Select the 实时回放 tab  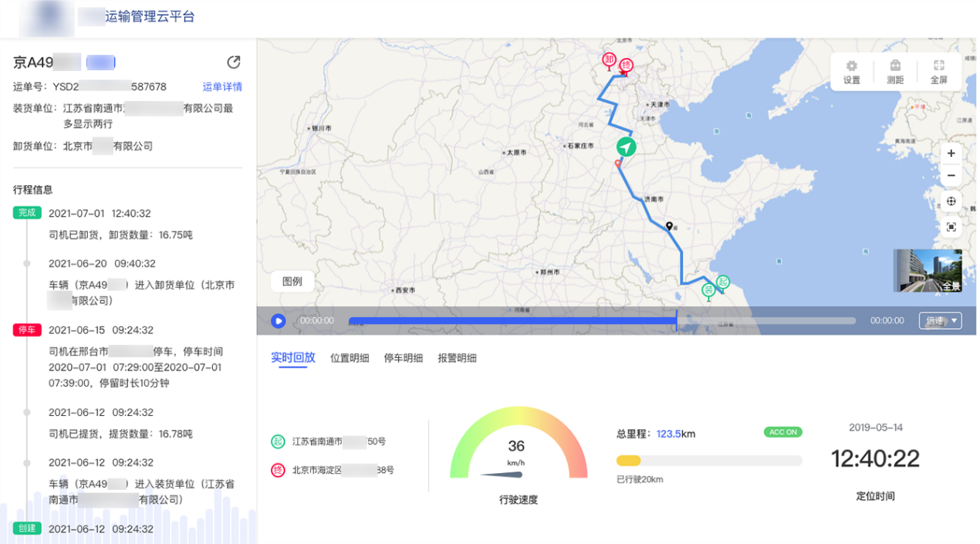tap(293, 358)
